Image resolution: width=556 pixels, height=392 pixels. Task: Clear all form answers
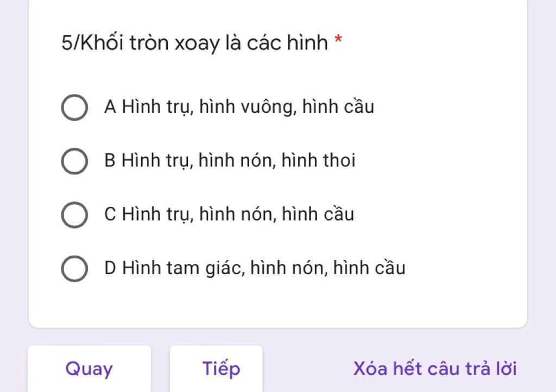(x=435, y=369)
